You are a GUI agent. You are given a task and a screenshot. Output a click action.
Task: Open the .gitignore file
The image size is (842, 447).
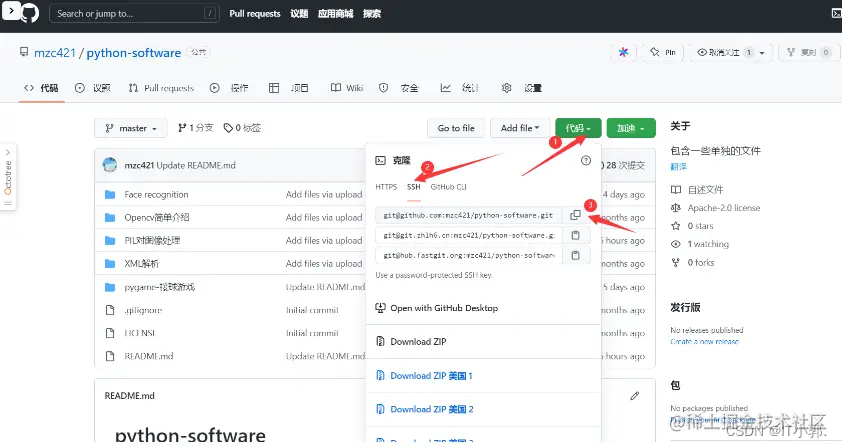pyautogui.click(x=143, y=310)
